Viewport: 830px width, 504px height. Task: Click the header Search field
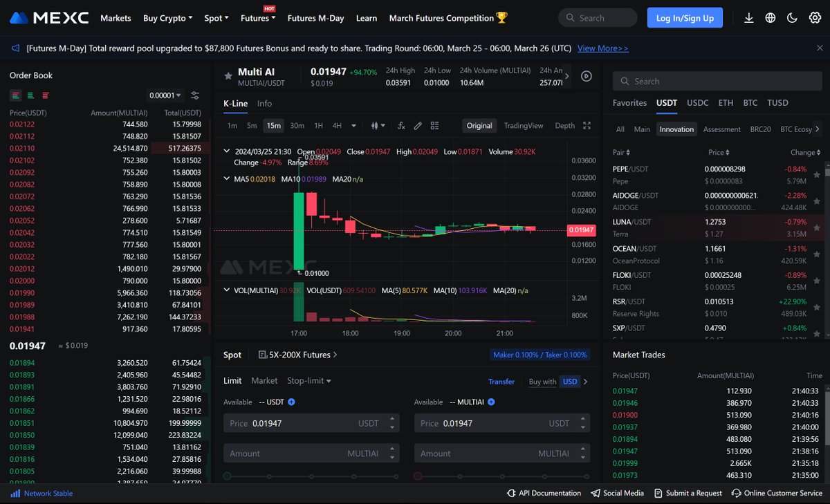[598, 18]
